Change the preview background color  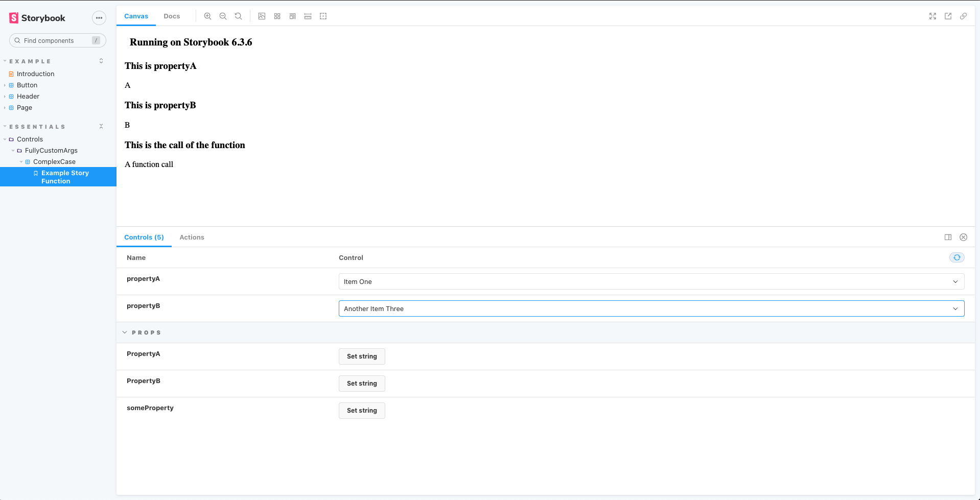point(262,16)
